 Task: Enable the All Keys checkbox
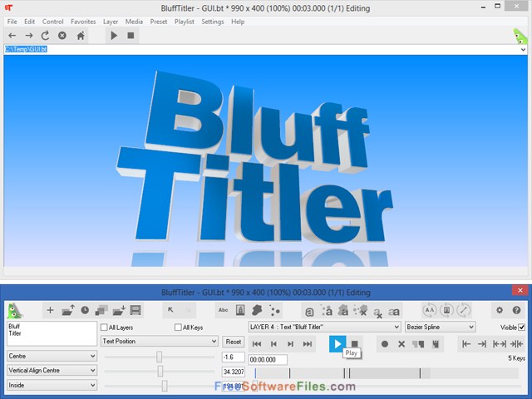[x=178, y=328]
